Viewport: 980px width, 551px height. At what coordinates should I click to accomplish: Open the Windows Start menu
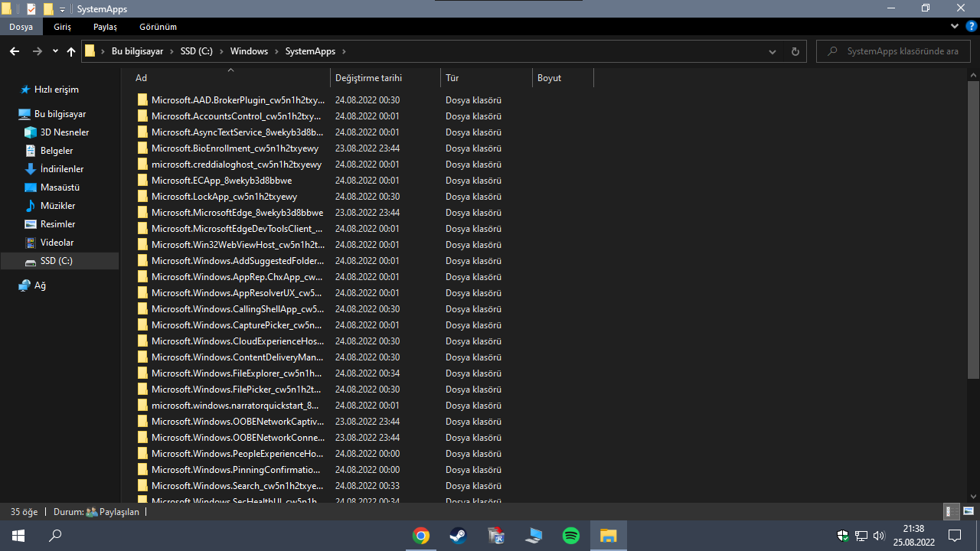point(18,536)
